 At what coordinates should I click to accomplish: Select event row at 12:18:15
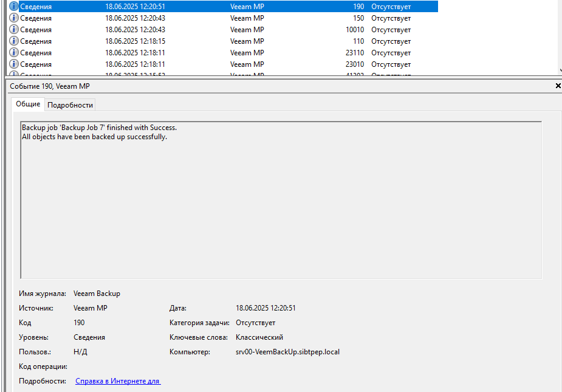223,41
